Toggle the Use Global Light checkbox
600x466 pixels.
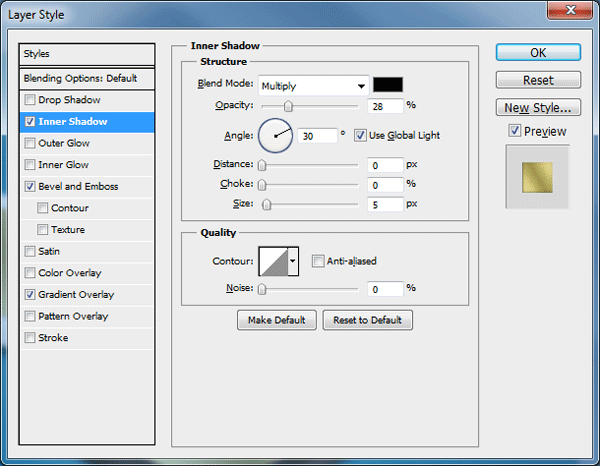click(x=360, y=135)
